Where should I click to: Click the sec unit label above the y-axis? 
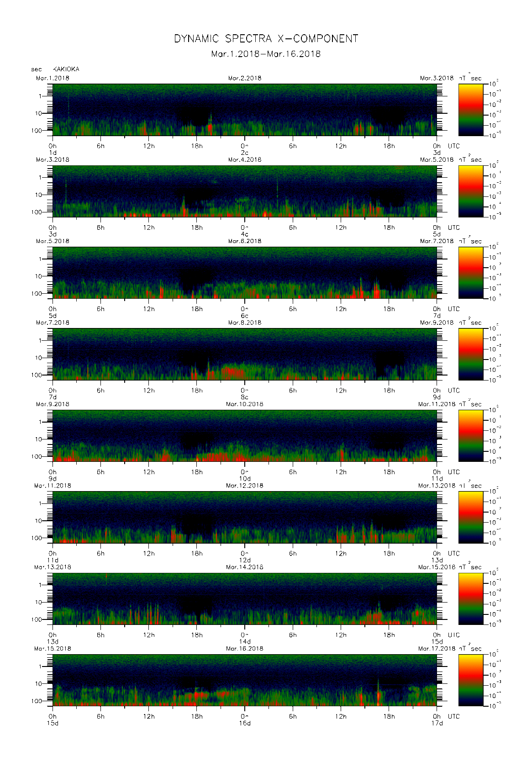coord(37,69)
